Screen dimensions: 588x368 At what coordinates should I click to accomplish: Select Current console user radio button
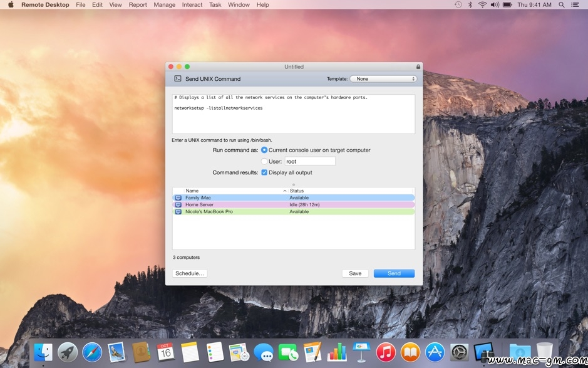tap(264, 150)
